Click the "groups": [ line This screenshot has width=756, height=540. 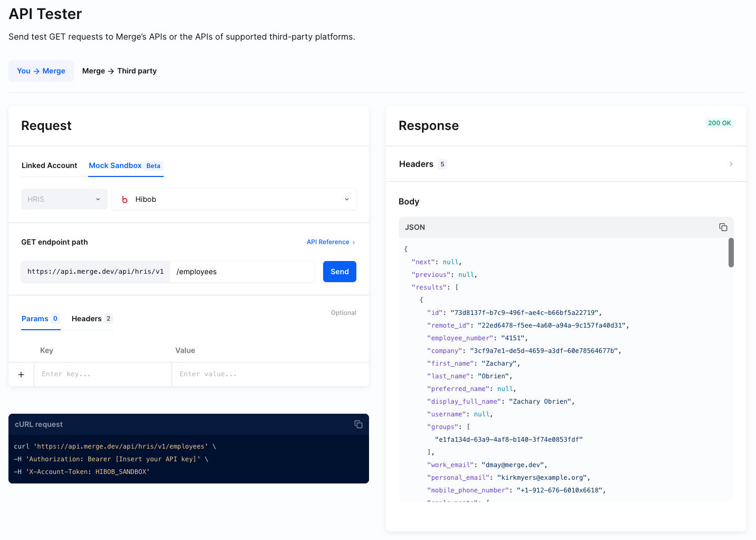click(x=448, y=427)
